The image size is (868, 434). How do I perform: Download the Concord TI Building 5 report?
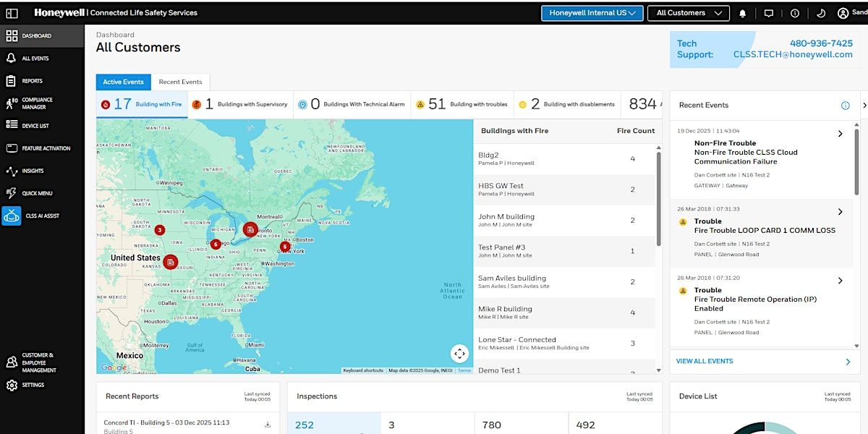click(x=268, y=425)
